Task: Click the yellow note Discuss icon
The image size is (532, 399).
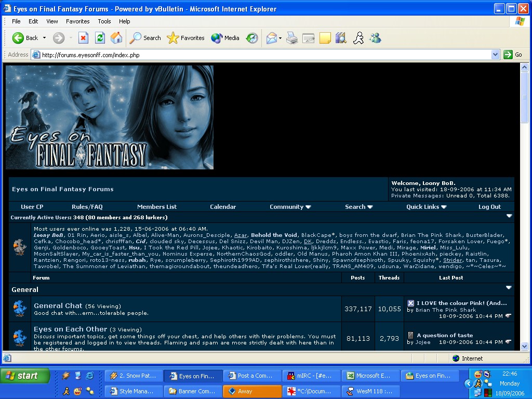Action: pos(325,38)
